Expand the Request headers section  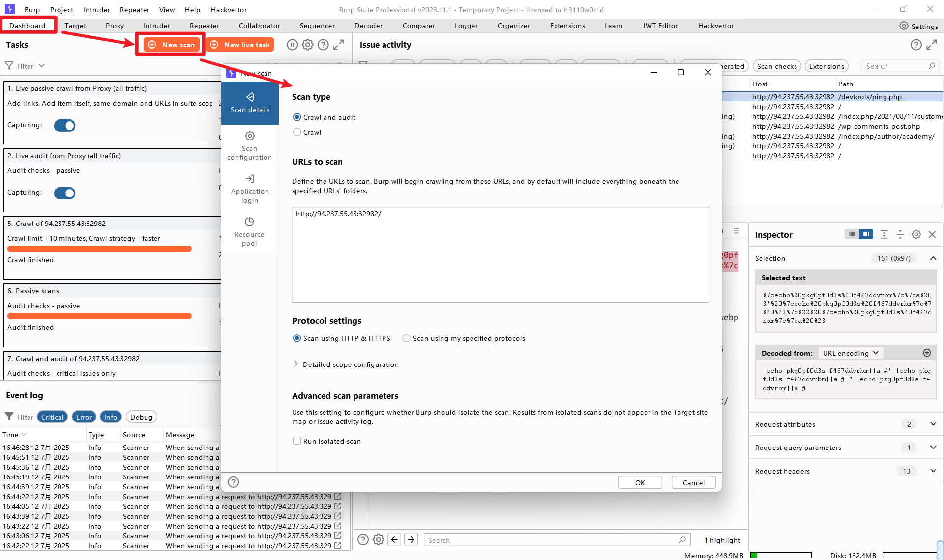(933, 471)
